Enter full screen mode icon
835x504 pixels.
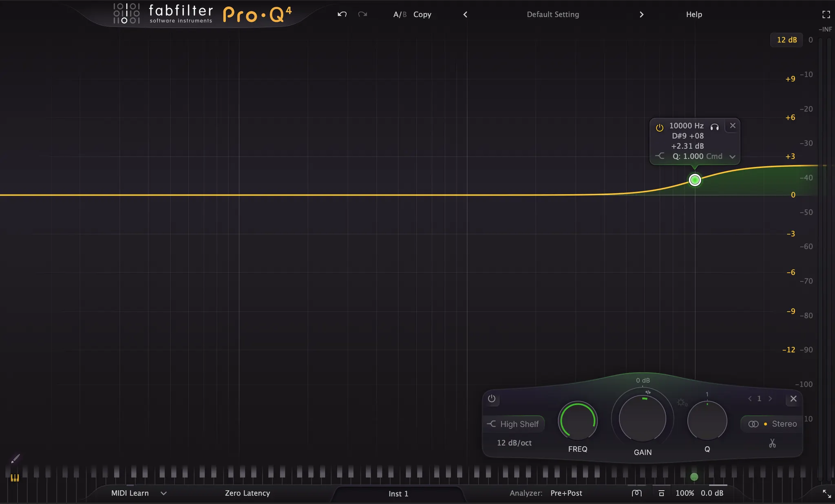(x=826, y=15)
